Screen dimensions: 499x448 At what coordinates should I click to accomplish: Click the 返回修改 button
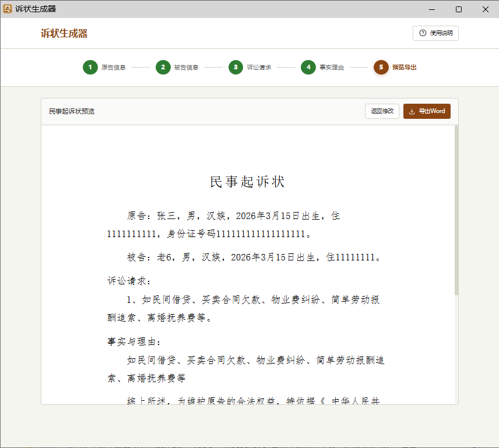point(382,111)
